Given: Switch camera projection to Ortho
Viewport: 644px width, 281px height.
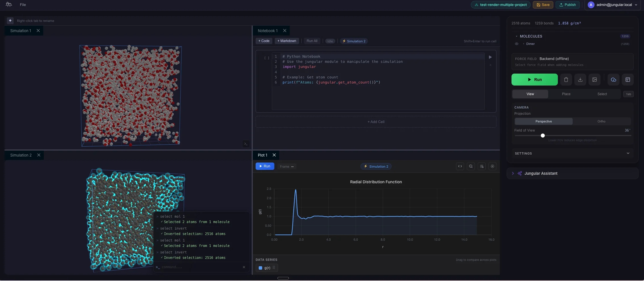Looking at the screenshot, I should point(601,121).
